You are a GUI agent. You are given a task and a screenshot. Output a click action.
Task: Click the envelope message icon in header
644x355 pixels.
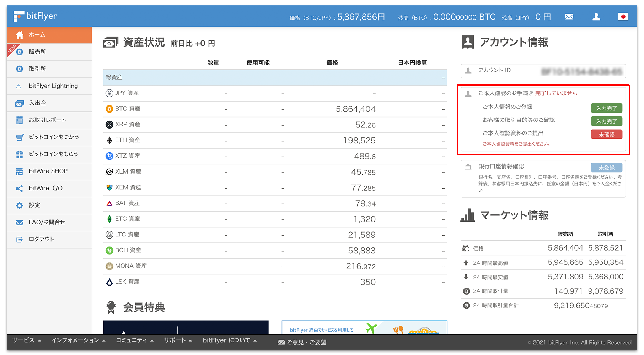point(569,16)
